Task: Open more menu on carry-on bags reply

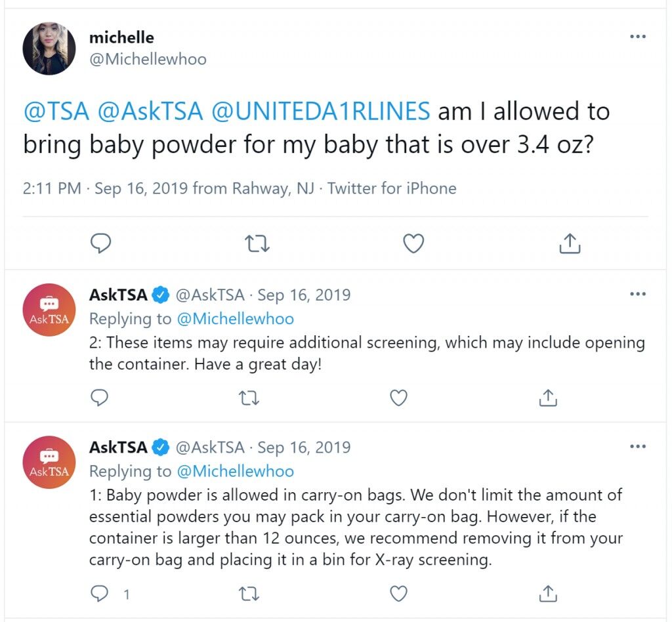Action: click(638, 446)
